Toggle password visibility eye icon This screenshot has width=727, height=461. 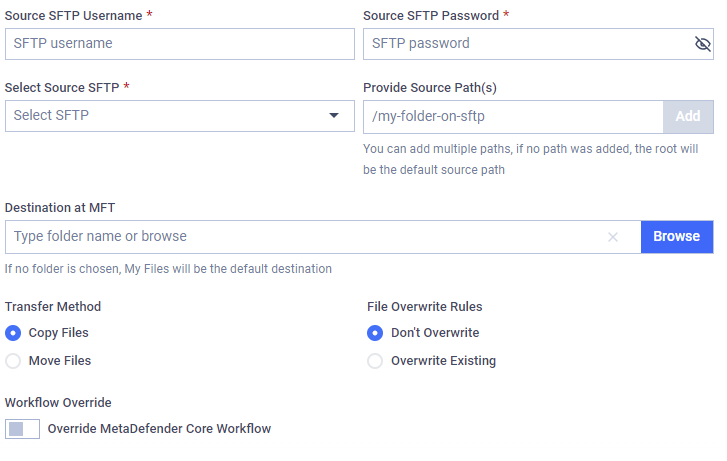pos(702,44)
